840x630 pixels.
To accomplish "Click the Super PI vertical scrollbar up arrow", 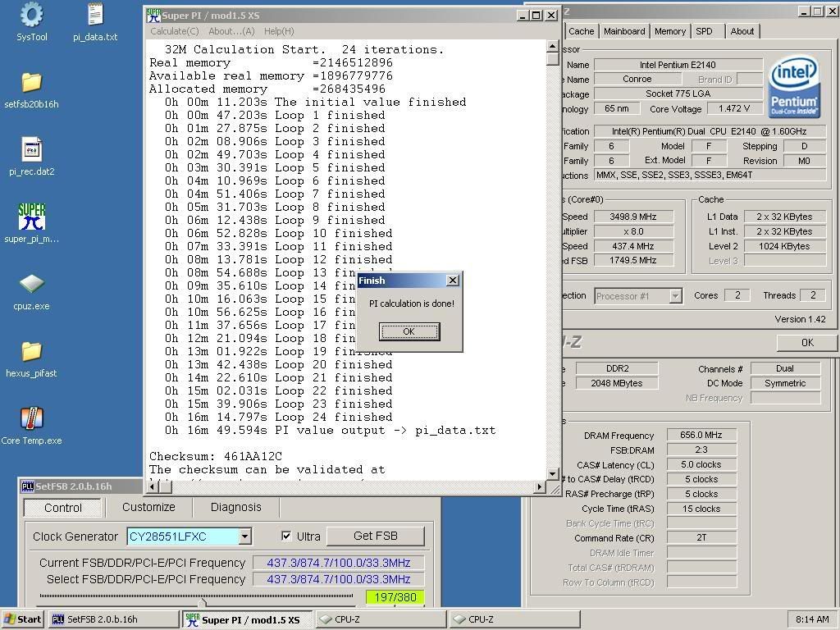I will [x=553, y=47].
